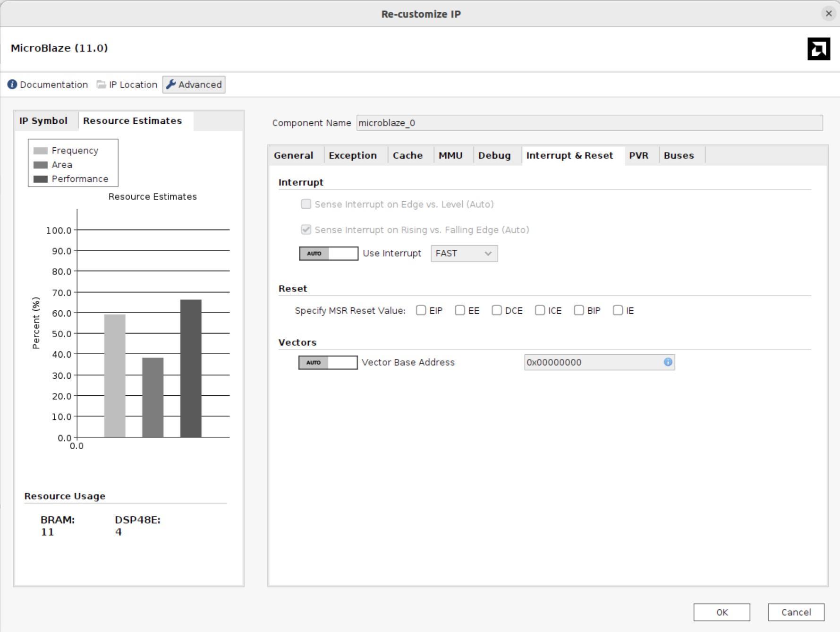The width and height of the screenshot is (840, 632).
Task: Click the Percent (%) axis label
Action: click(x=36, y=323)
